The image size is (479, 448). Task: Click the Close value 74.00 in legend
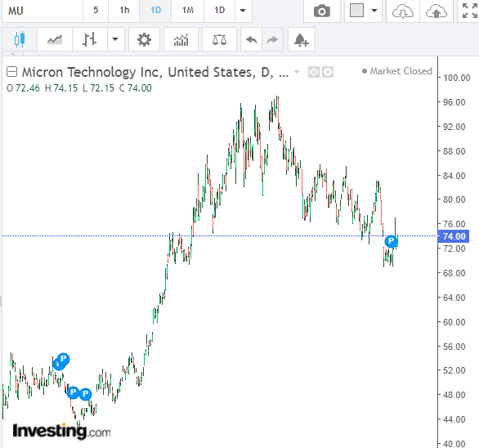pyautogui.click(x=140, y=88)
